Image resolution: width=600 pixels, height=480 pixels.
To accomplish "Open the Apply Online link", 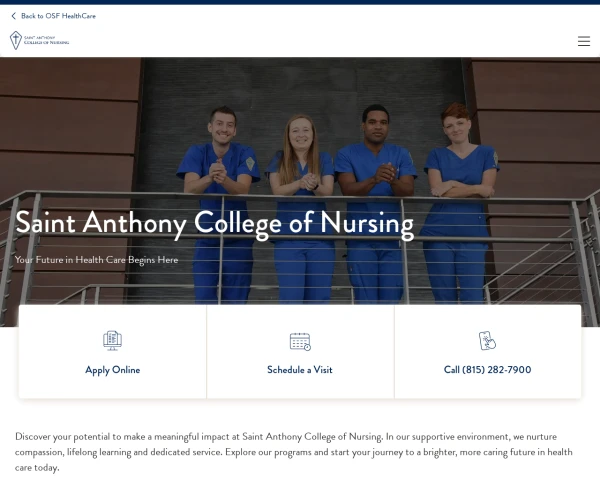I will 112,370.
